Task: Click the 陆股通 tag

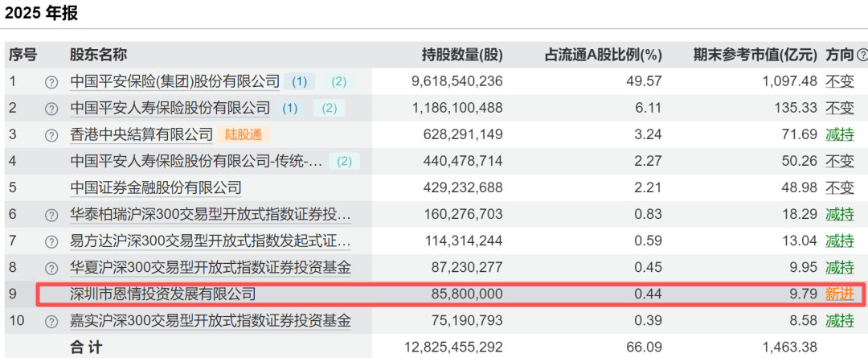Action: point(244,134)
